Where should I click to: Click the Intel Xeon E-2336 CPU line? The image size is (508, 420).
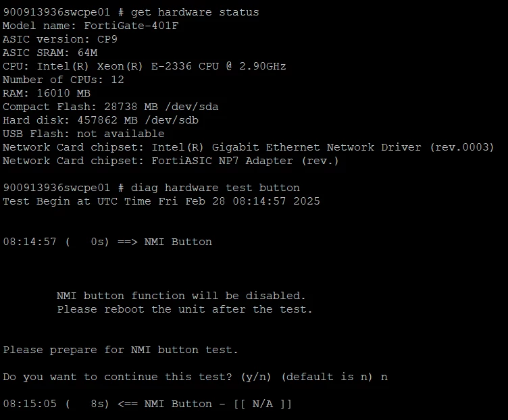tap(144, 66)
